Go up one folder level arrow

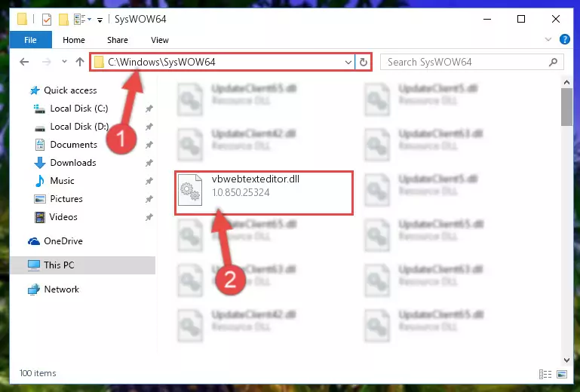(x=79, y=62)
